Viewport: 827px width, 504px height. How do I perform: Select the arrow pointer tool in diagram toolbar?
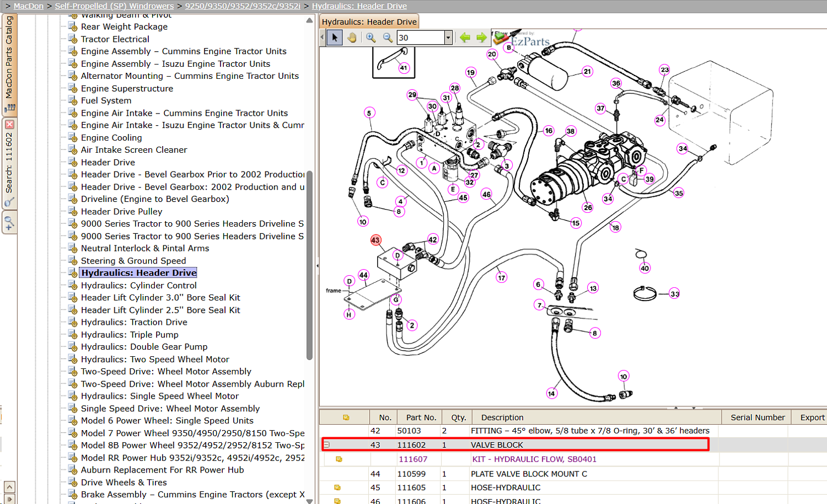click(334, 37)
